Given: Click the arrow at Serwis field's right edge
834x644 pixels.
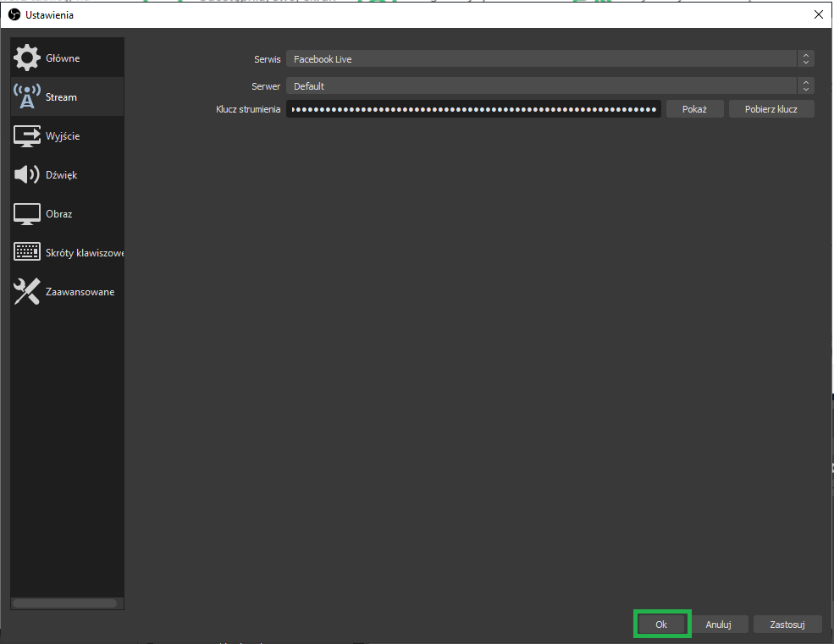Looking at the screenshot, I should (806, 59).
